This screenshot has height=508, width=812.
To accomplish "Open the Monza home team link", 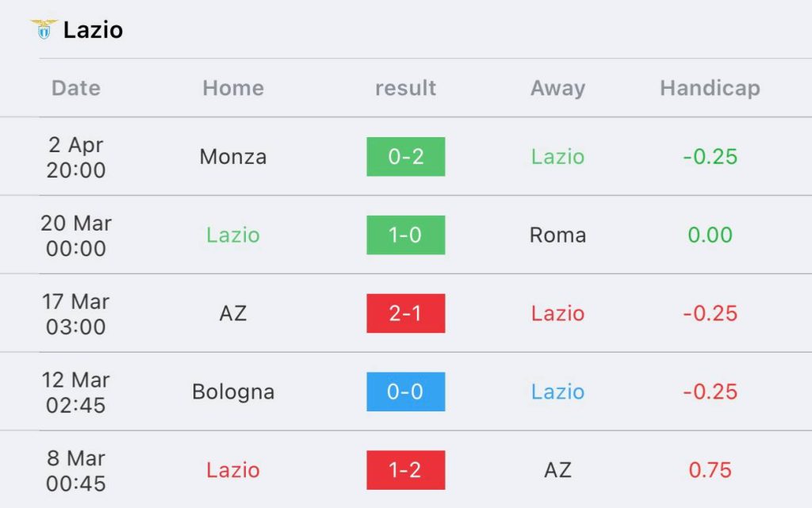I will pyautogui.click(x=232, y=157).
